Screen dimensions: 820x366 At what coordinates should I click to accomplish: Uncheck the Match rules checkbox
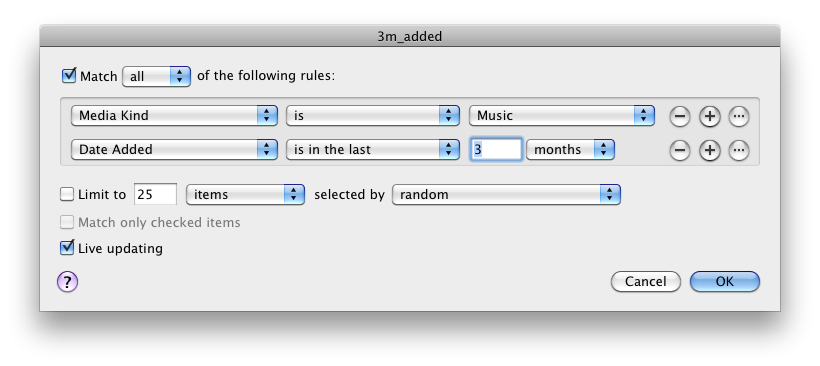69,75
